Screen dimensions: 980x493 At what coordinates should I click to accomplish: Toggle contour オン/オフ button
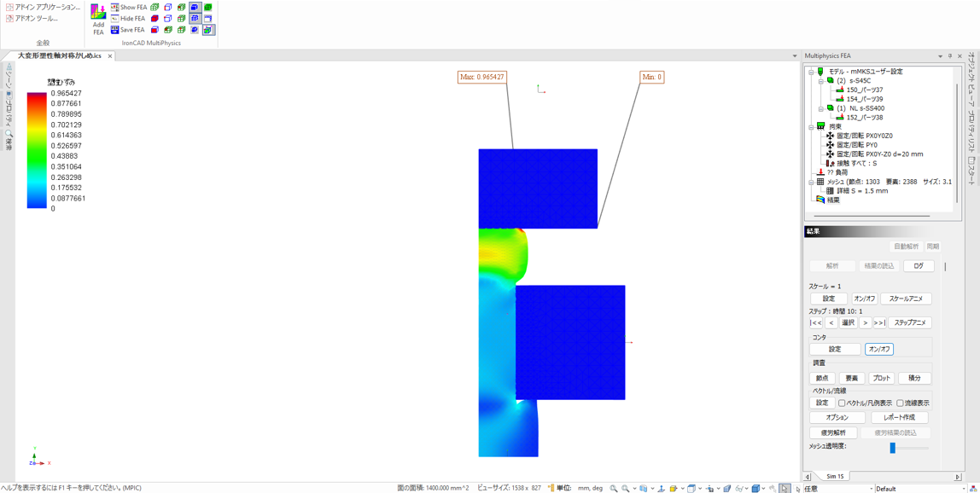[878, 350]
